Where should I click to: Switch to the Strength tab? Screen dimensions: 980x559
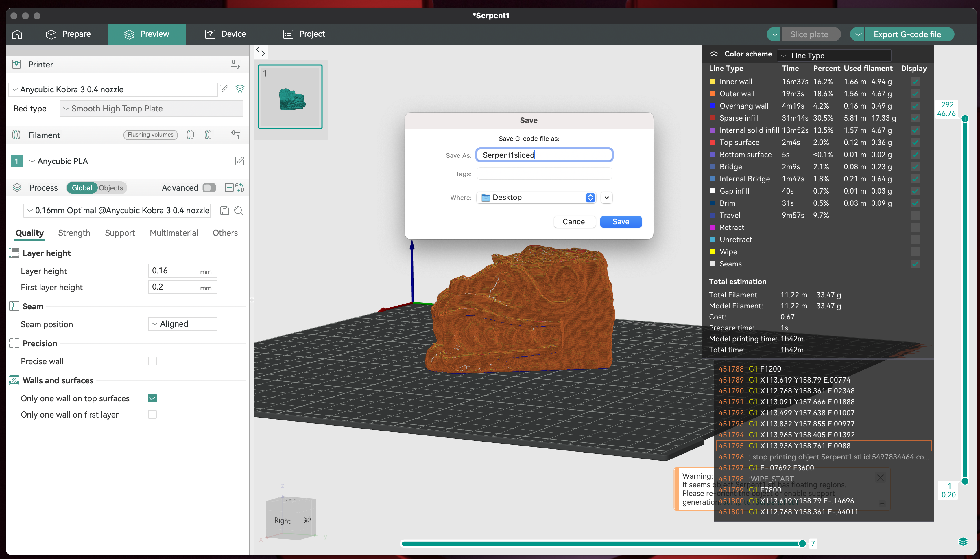pyautogui.click(x=74, y=233)
